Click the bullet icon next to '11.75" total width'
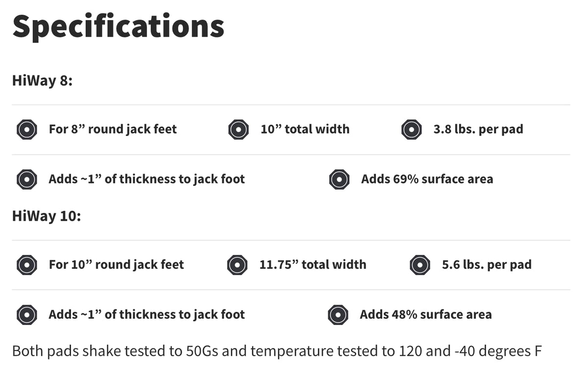The height and width of the screenshot is (369, 588). (237, 265)
